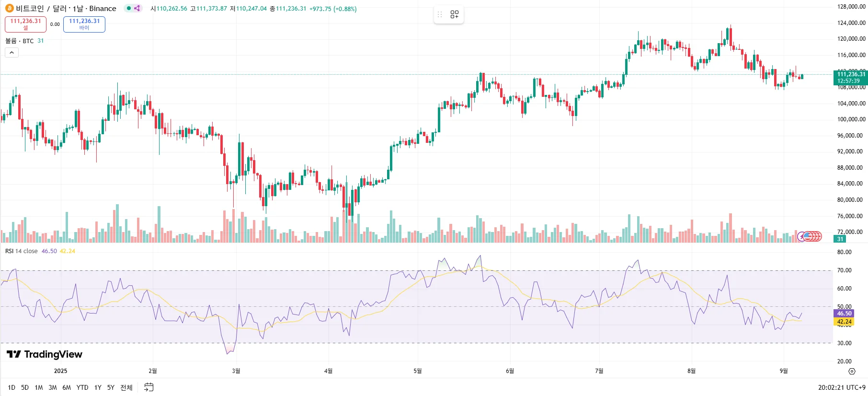868x396 pixels.
Task: Toggle the green market status dot
Action: pyautogui.click(x=128, y=8)
